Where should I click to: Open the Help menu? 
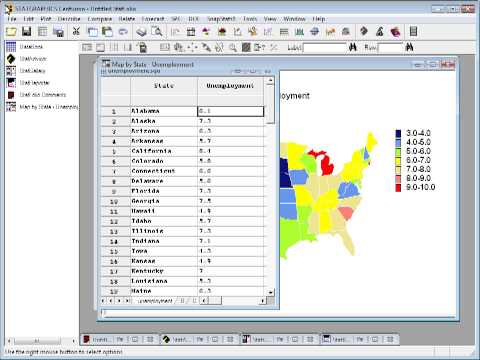coord(318,19)
